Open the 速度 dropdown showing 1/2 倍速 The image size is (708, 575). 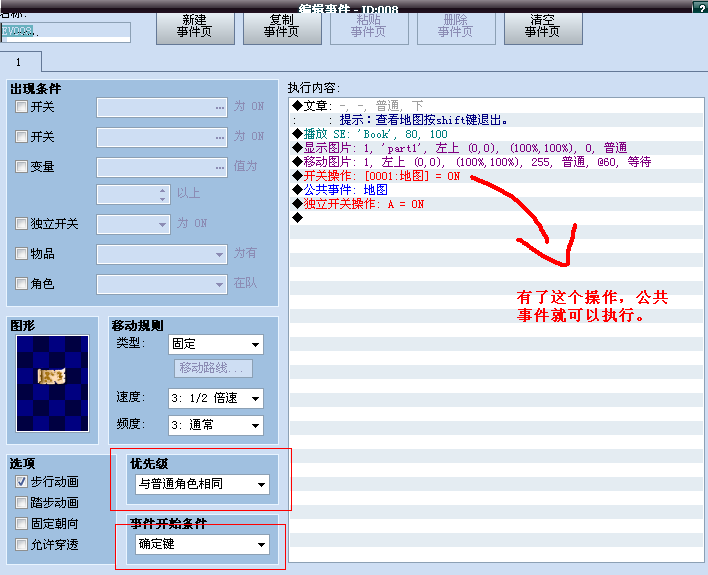point(215,398)
